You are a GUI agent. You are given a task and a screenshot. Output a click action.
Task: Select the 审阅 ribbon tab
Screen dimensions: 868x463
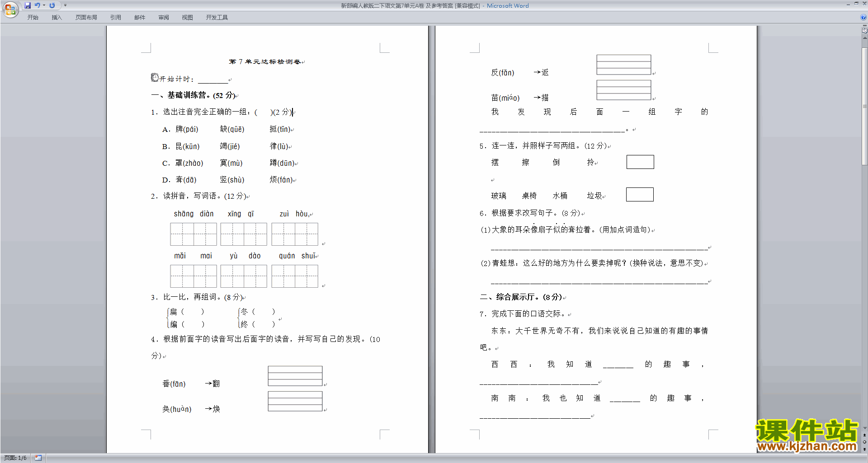164,18
